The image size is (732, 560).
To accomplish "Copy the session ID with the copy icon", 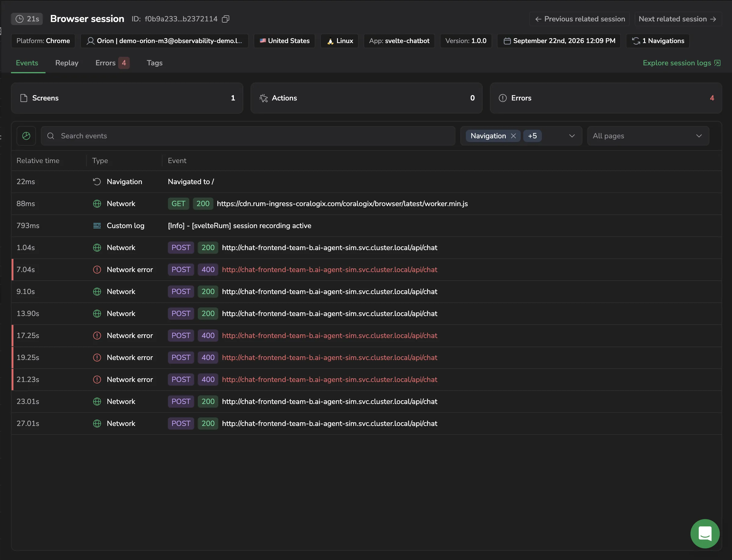I will pyautogui.click(x=226, y=19).
